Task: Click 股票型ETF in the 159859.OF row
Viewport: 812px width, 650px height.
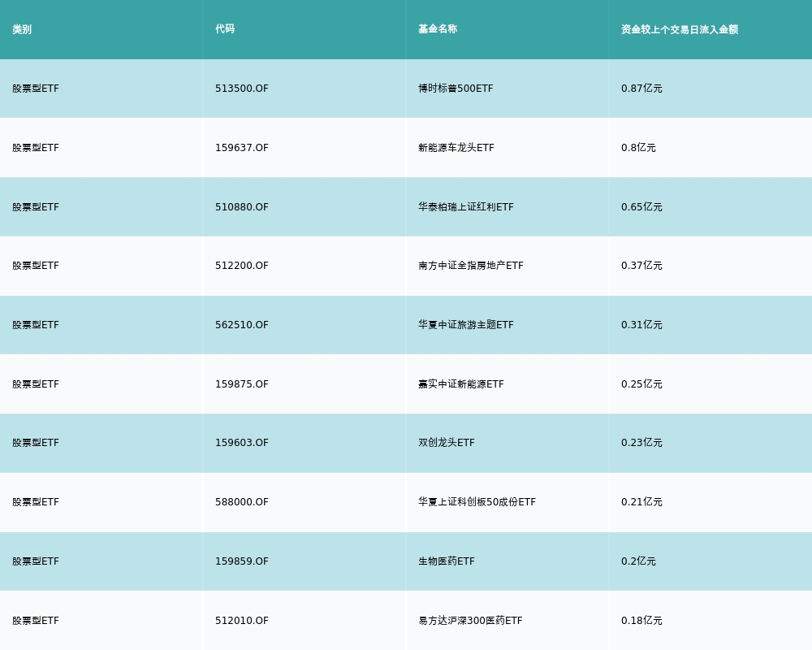Action: point(36,561)
